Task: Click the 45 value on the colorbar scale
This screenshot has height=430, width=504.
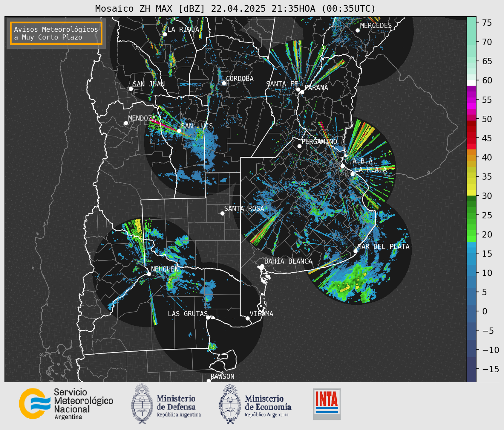Action: coord(487,138)
